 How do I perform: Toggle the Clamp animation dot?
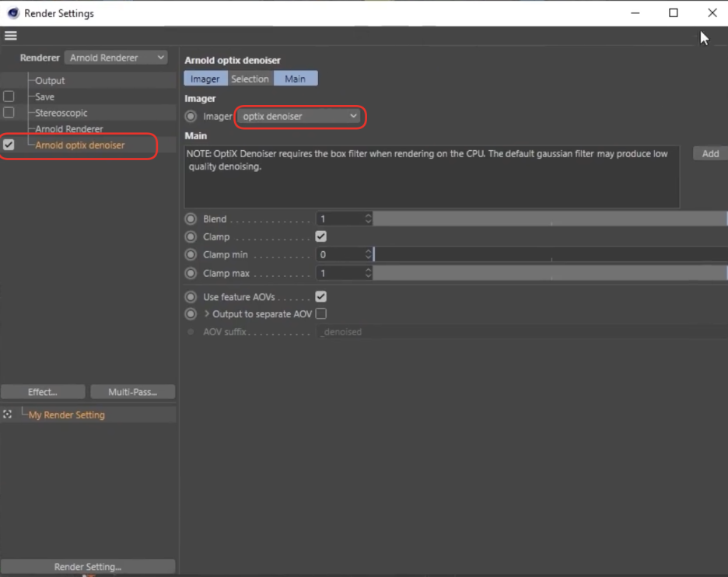click(x=191, y=236)
